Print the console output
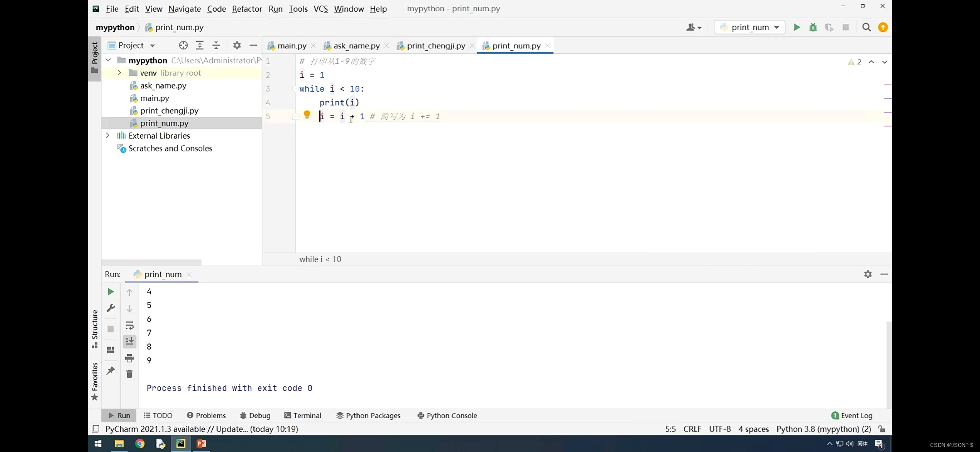This screenshot has height=452, width=980. pyautogui.click(x=129, y=358)
